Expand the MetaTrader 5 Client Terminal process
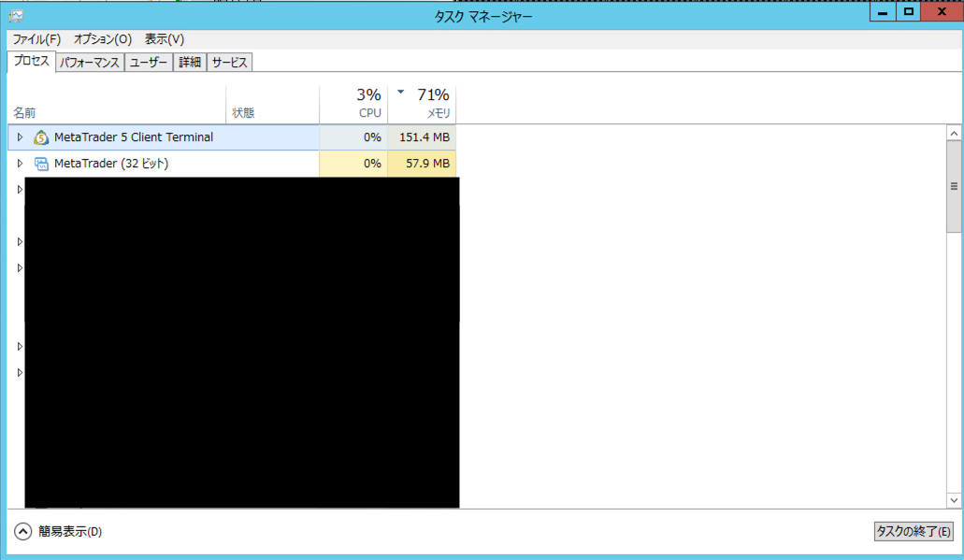 tap(20, 137)
